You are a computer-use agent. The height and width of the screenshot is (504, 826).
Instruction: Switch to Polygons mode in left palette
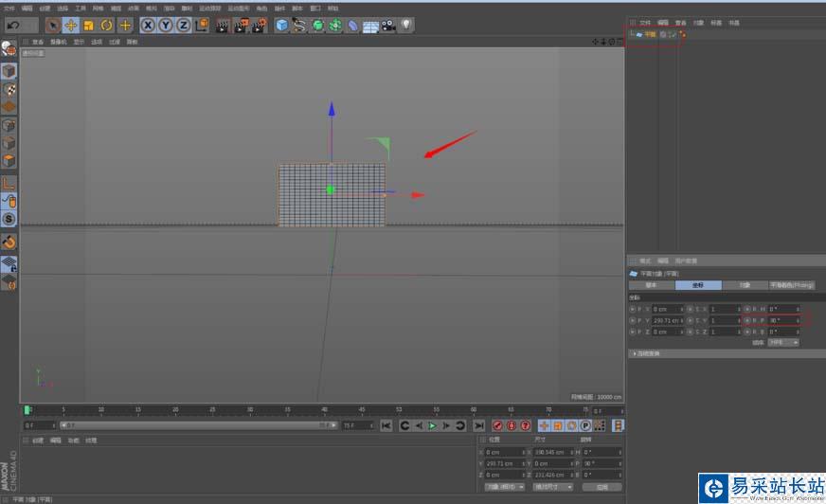pyautogui.click(x=9, y=161)
